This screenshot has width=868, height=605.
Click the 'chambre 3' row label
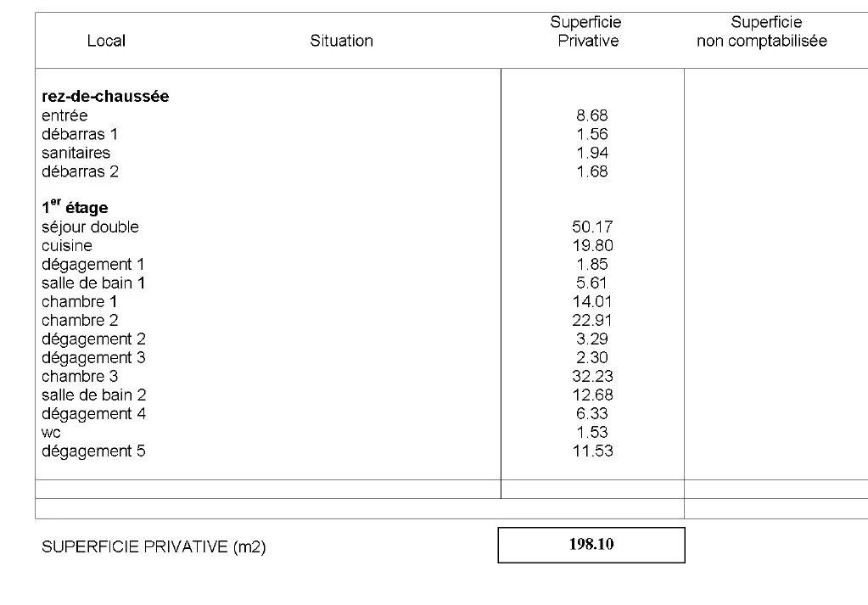click(x=80, y=376)
